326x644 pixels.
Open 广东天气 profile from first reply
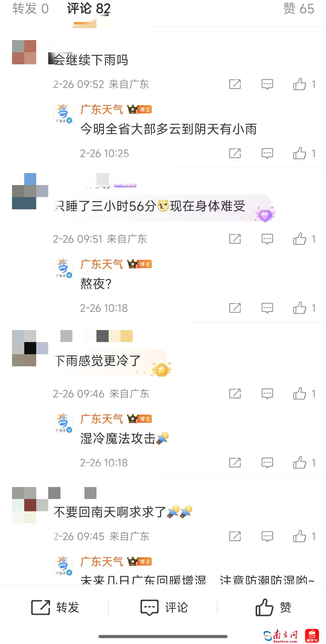pyautogui.click(x=102, y=109)
